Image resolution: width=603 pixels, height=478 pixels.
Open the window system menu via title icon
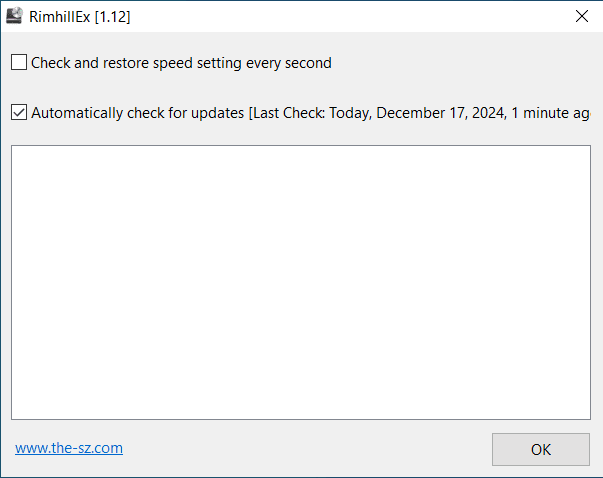point(15,16)
